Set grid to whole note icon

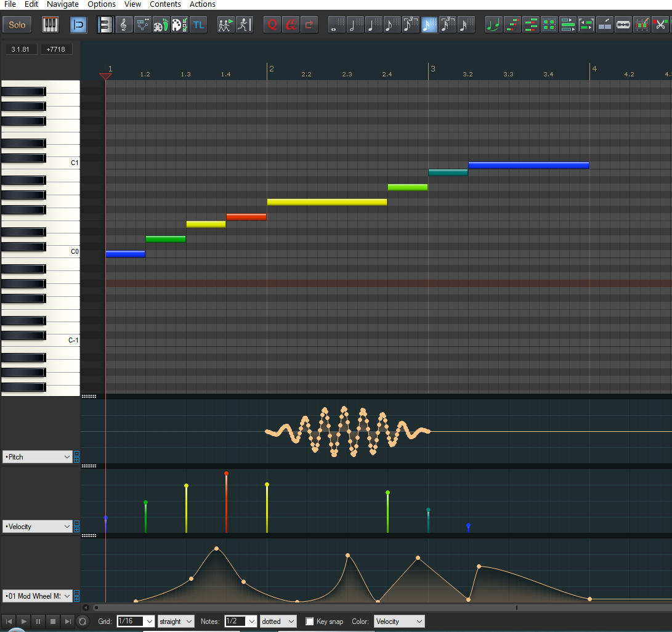click(337, 25)
